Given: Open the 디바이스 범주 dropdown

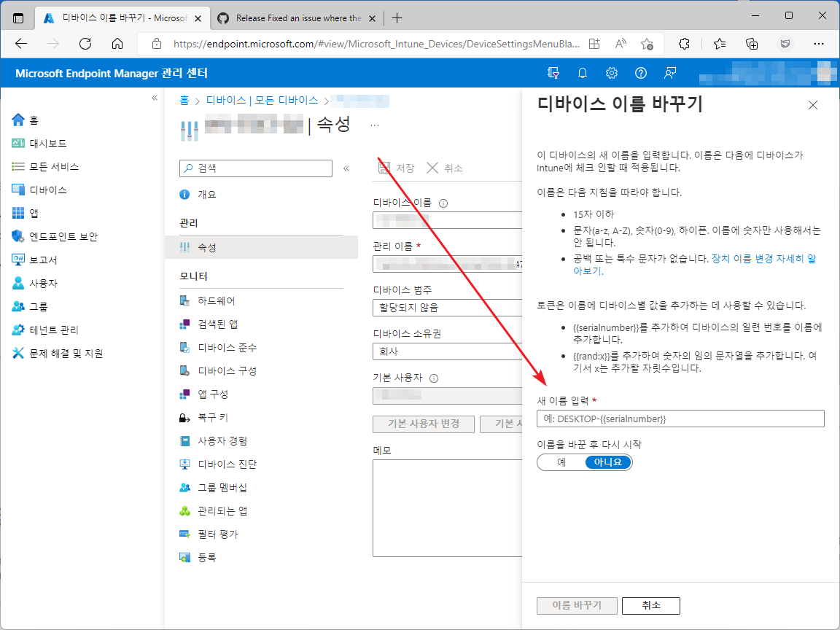Looking at the screenshot, I should (447, 308).
